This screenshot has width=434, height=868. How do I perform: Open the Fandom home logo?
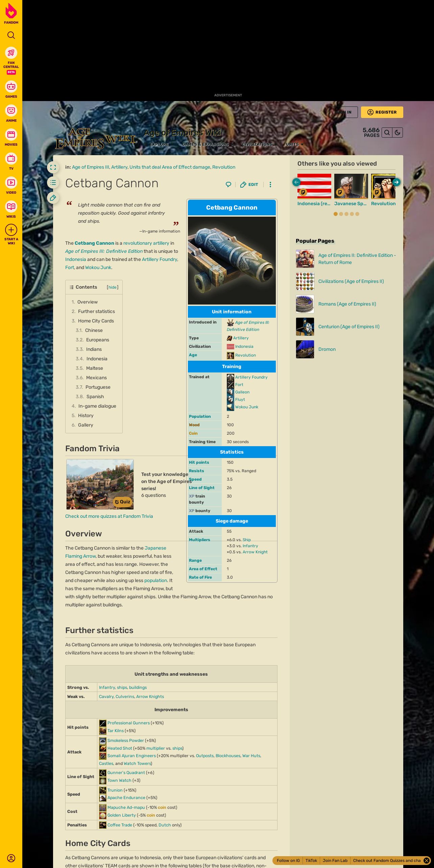coord(11,14)
